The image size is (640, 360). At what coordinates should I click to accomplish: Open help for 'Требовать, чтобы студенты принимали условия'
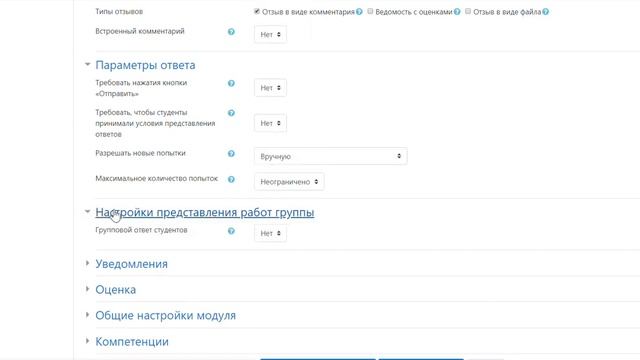[x=231, y=113]
